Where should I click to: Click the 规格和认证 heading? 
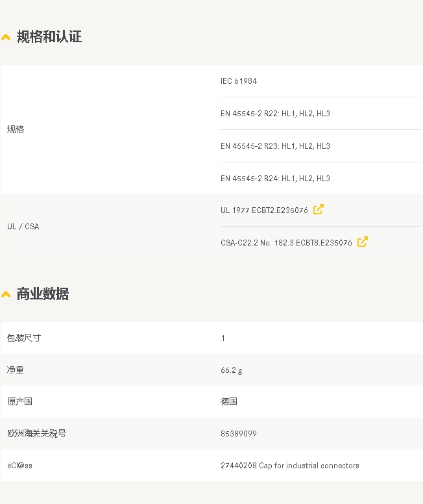(49, 36)
